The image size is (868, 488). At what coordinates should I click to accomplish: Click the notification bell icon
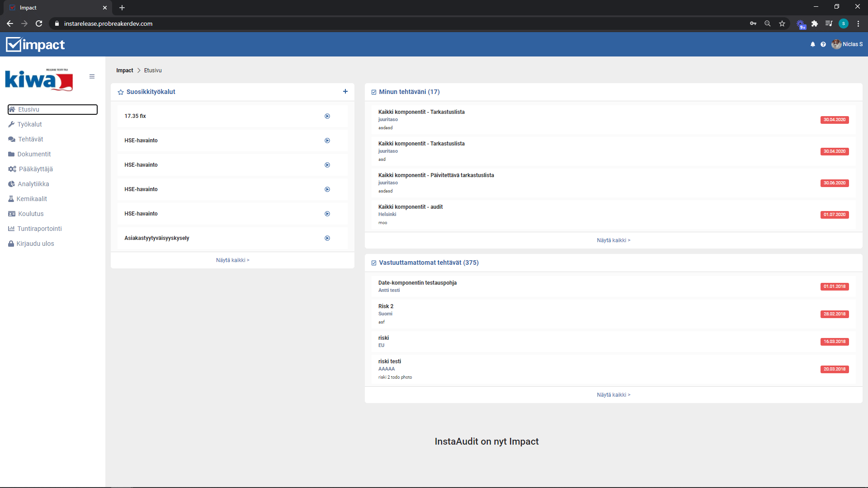[x=813, y=44]
